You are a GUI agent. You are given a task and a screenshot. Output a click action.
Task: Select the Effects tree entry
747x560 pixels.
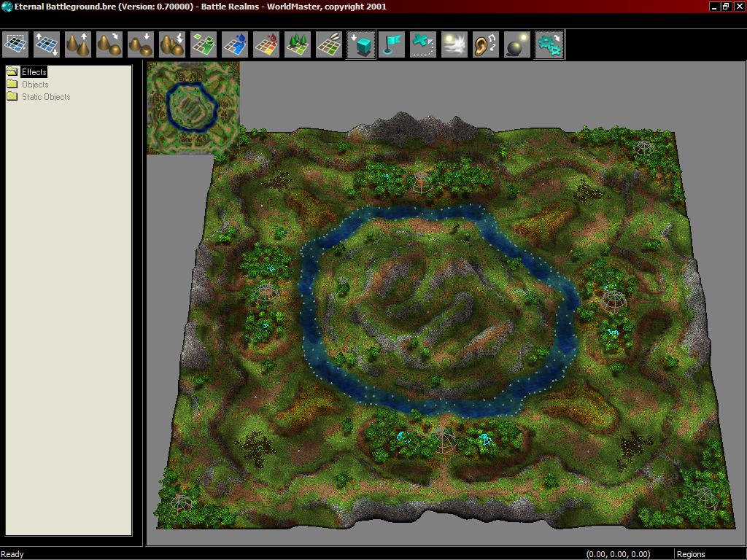click(x=32, y=71)
